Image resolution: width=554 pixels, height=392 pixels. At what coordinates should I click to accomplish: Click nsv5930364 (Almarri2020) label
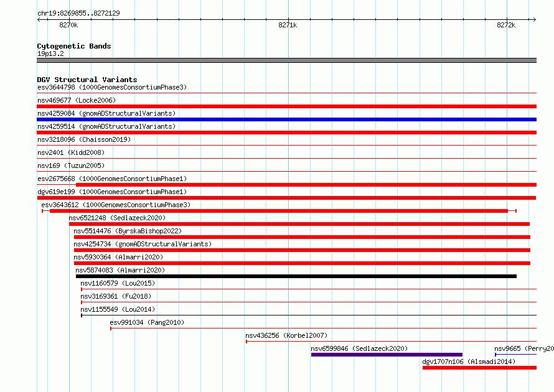coord(118,257)
